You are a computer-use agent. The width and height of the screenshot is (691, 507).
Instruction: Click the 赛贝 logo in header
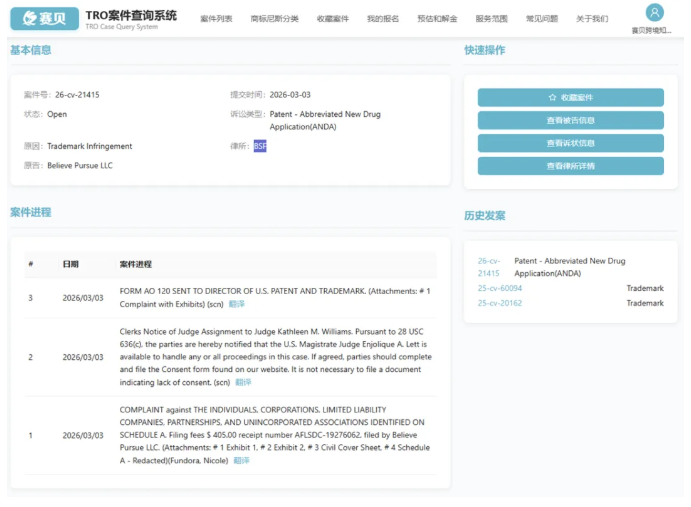[x=44, y=18]
